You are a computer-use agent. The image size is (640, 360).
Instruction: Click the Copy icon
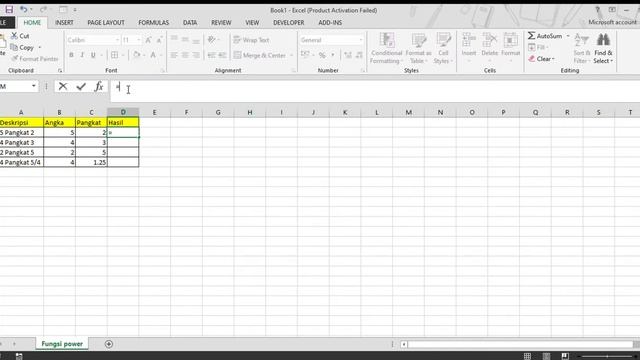[14, 47]
